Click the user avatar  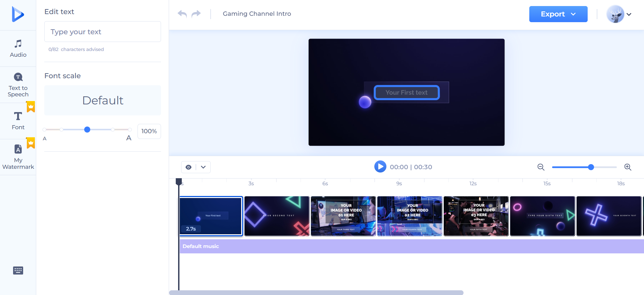pyautogui.click(x=615, y=14)
